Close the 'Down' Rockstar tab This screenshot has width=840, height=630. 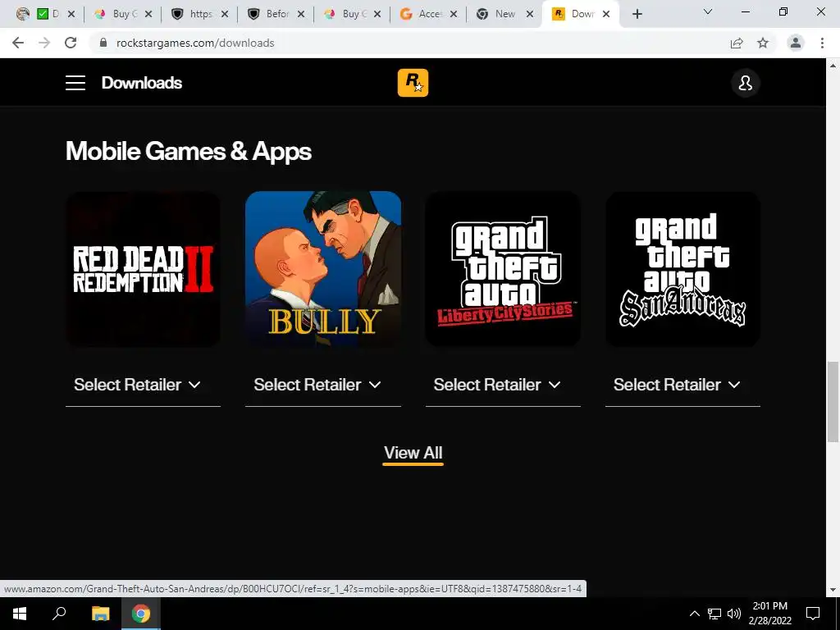coord(606,14)
